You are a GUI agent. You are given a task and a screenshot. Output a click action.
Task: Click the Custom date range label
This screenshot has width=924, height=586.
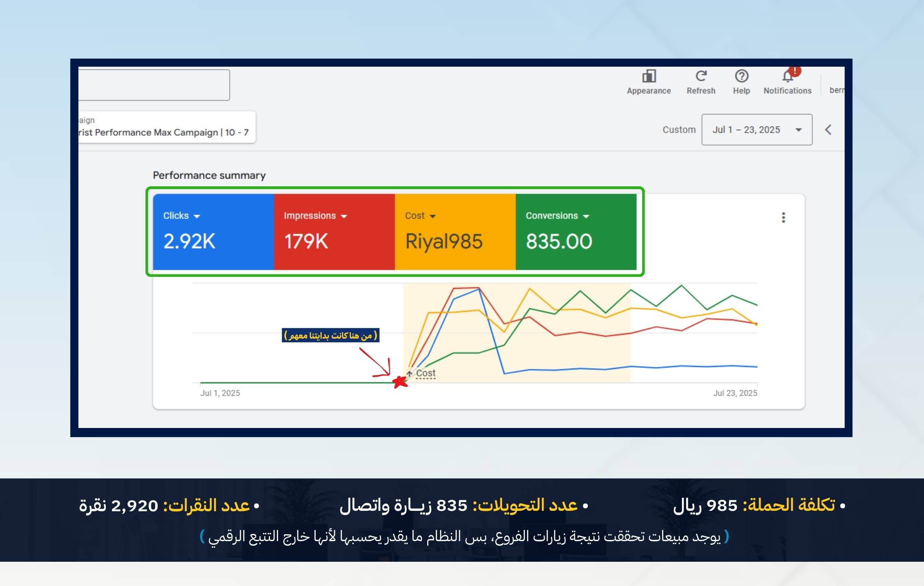click(679, 130)
